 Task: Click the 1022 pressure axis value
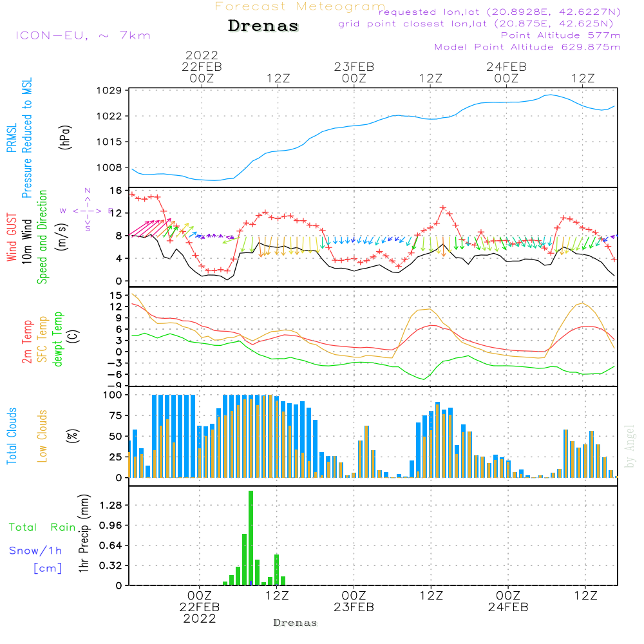[x=109, y=116]
